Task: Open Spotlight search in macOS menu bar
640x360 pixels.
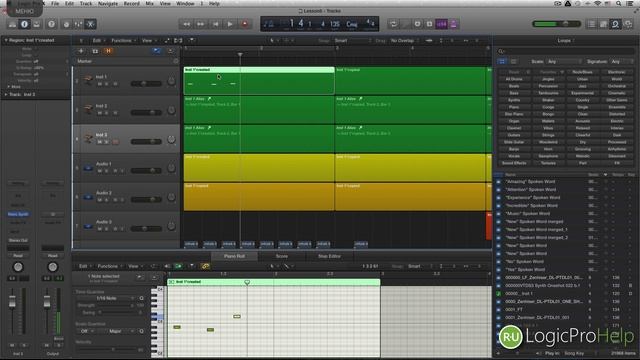Action: point(619,3)
